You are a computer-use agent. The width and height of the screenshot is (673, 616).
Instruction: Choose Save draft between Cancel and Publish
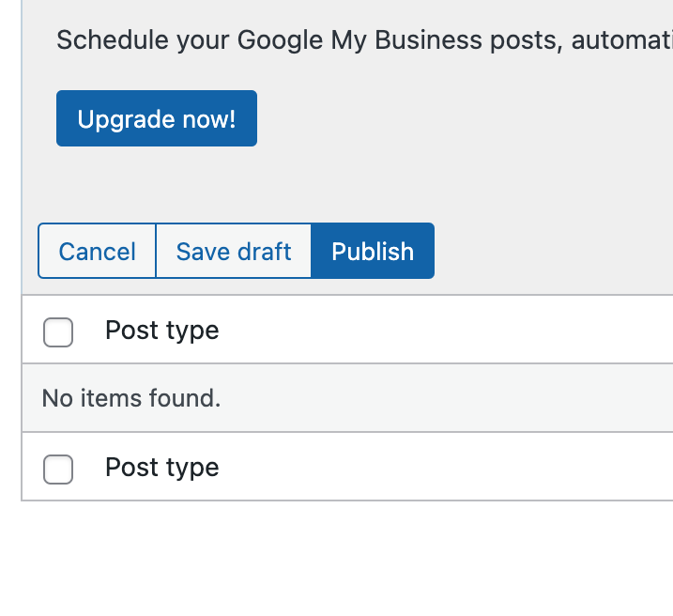pyautogui.click(x=234, y=252)
